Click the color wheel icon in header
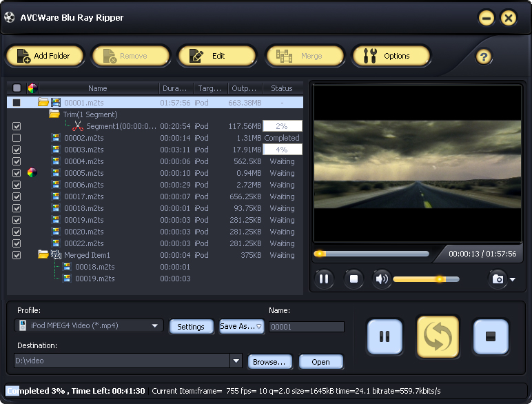This screenshot has width=532, height=404. pos(32,88)
